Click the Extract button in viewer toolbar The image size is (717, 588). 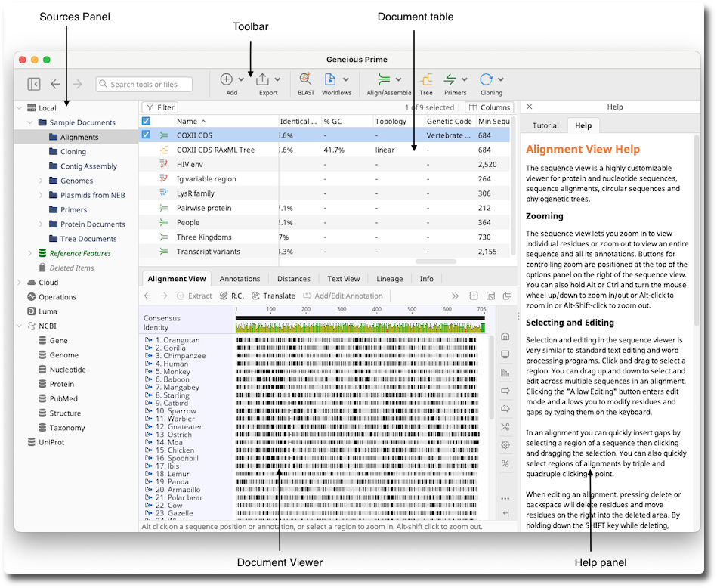tap(194, 296)
